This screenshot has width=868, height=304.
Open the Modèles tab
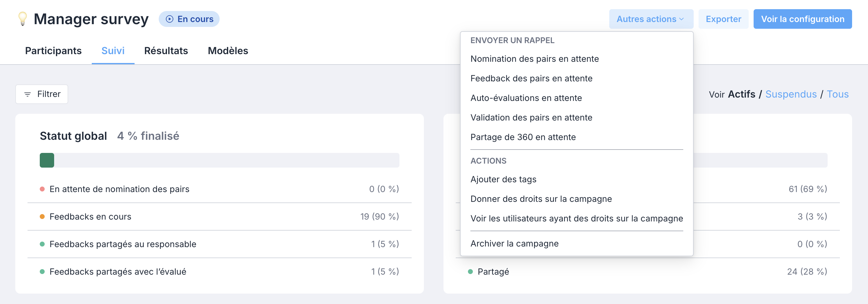pos(228,51)
